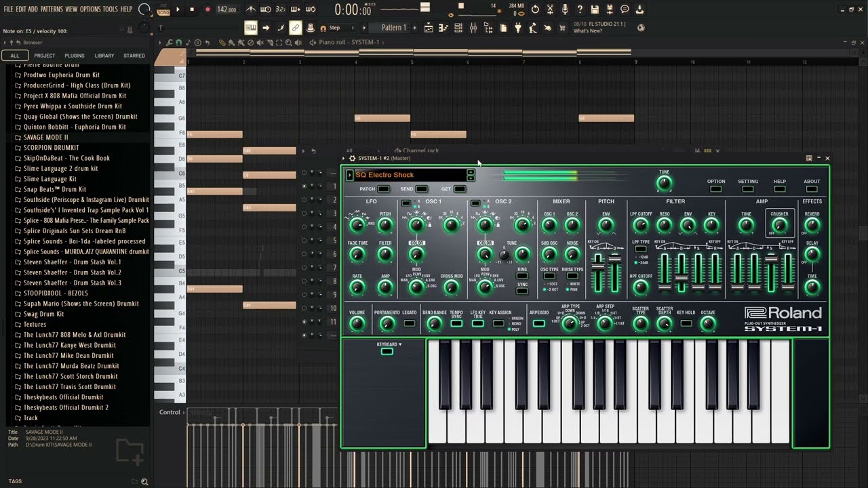868x488 pixels.
Task: Open the OPTIONS menu
Action: tap(90, 9)
